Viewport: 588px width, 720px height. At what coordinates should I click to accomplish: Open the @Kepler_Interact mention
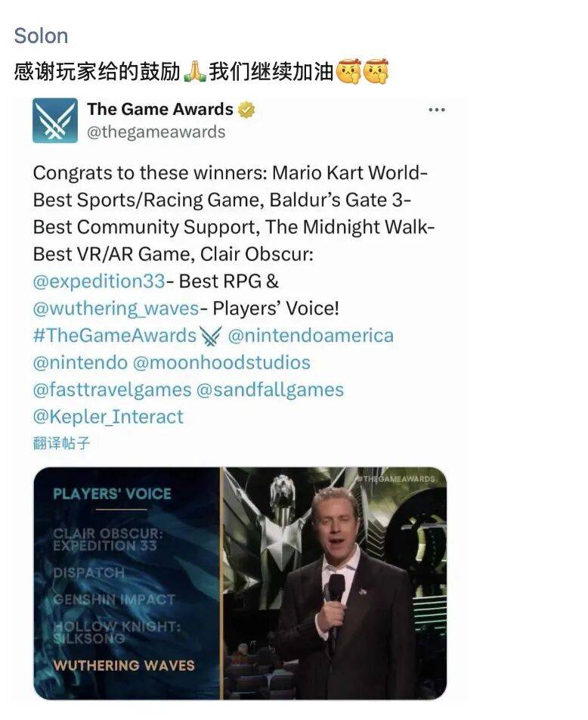tap(108, 417)
